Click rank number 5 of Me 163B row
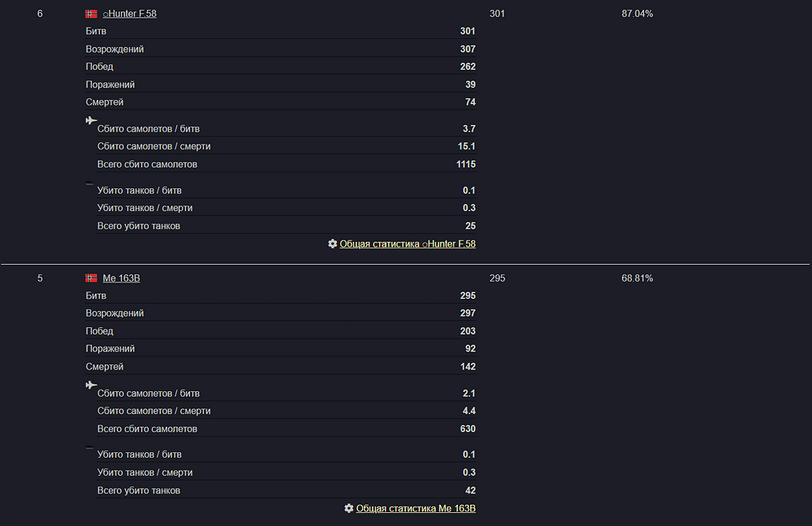Image resolution: width=812 pixels, height=526 pixels. tap(40, 278)
